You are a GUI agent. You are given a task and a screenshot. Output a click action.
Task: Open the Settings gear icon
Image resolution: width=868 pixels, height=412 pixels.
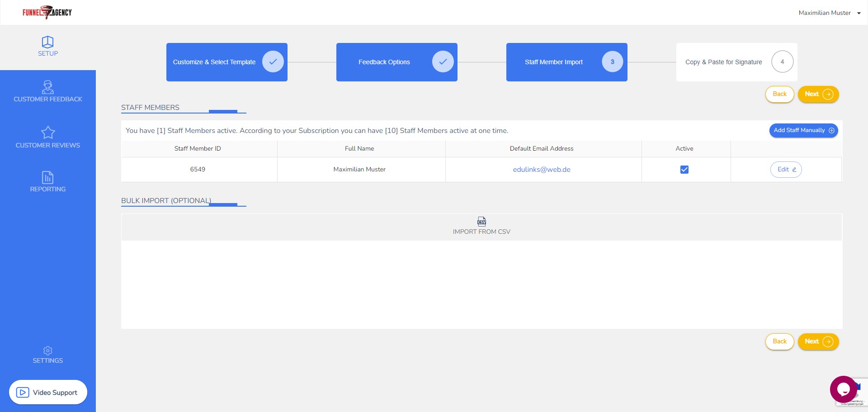point(47,350)
